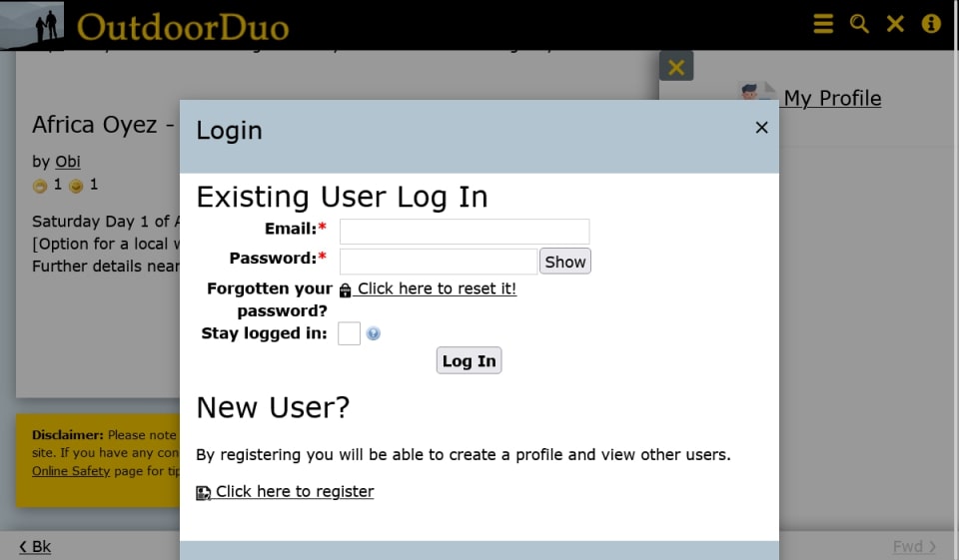Open the hamburger menu icon in header
Viewport: 959px width, 560px height.
tap(823, 24)
